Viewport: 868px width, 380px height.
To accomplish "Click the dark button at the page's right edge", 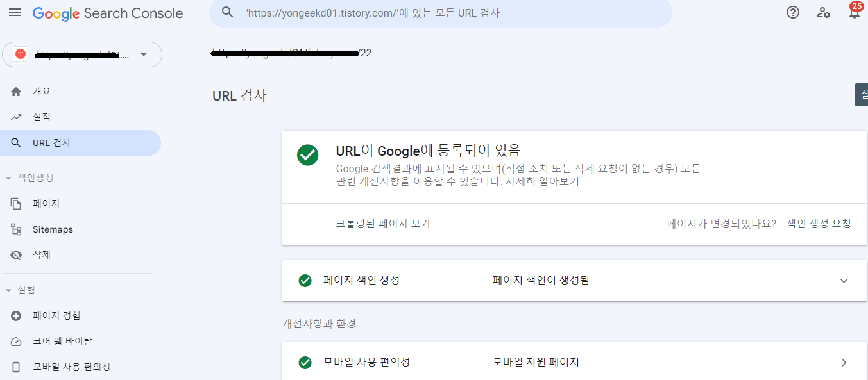I will click(862, 94).
